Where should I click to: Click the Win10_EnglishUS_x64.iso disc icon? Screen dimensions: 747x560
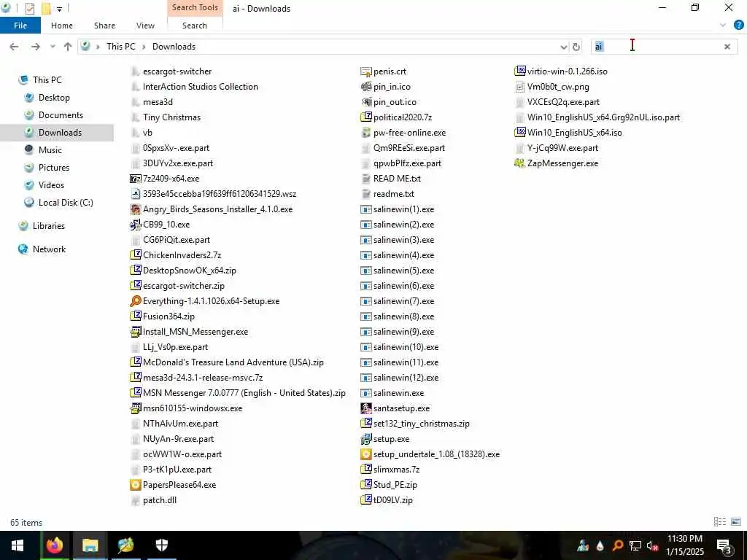[519, 133]
